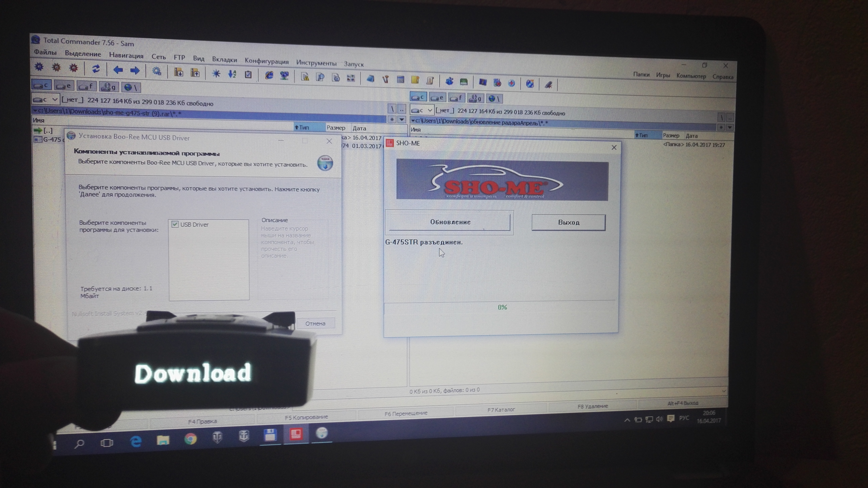Click F7 Каталог function button

click(x=501, y=409)
